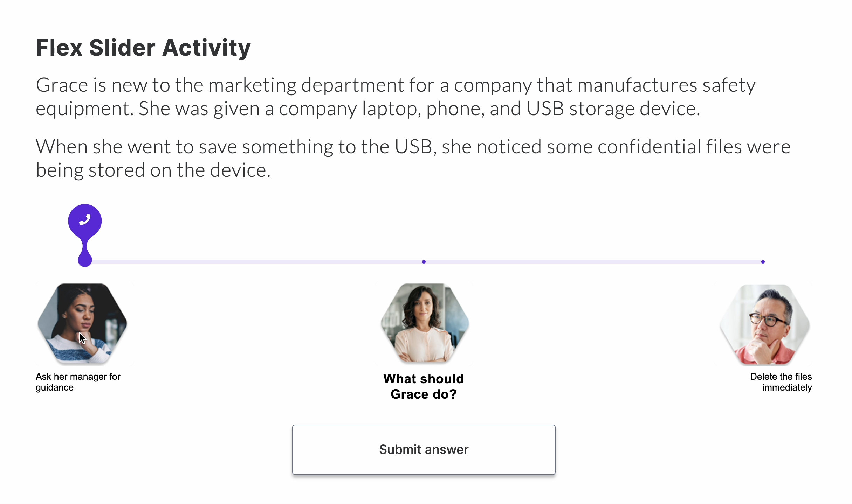Click 'Ask her manager for guidance' label

[78, 382]
